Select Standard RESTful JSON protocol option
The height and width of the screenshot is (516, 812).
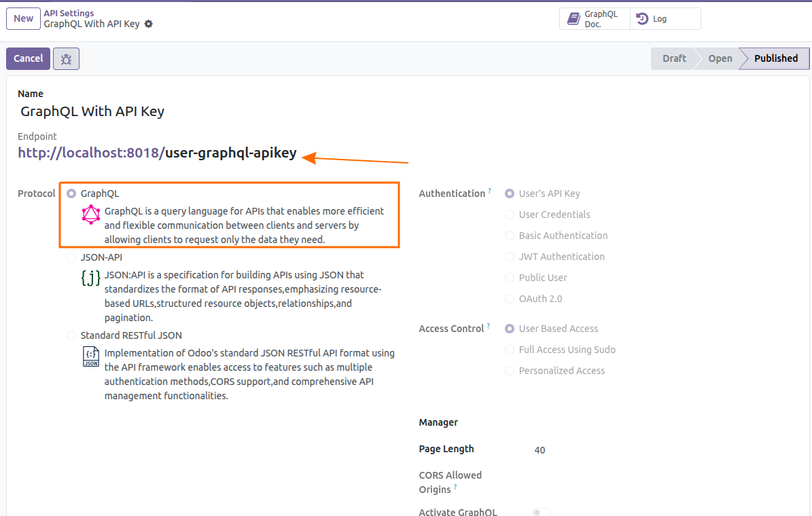(x=71, y=335)
